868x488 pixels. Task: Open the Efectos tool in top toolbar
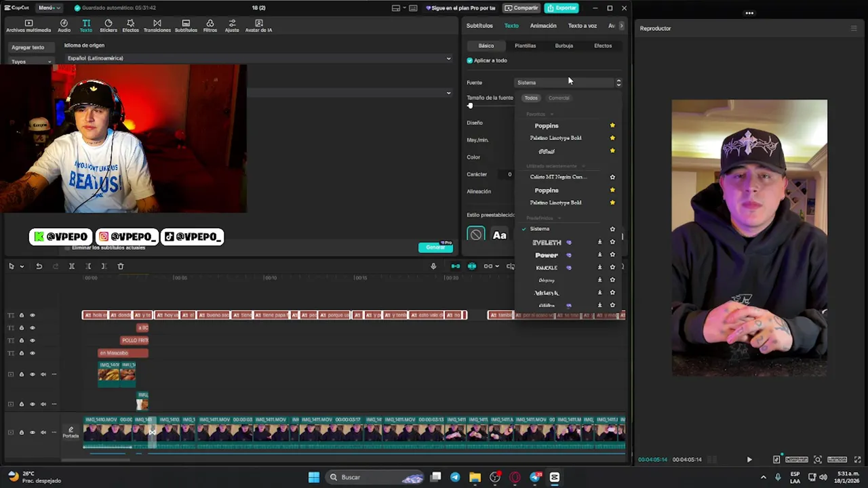tap(130, 26)
